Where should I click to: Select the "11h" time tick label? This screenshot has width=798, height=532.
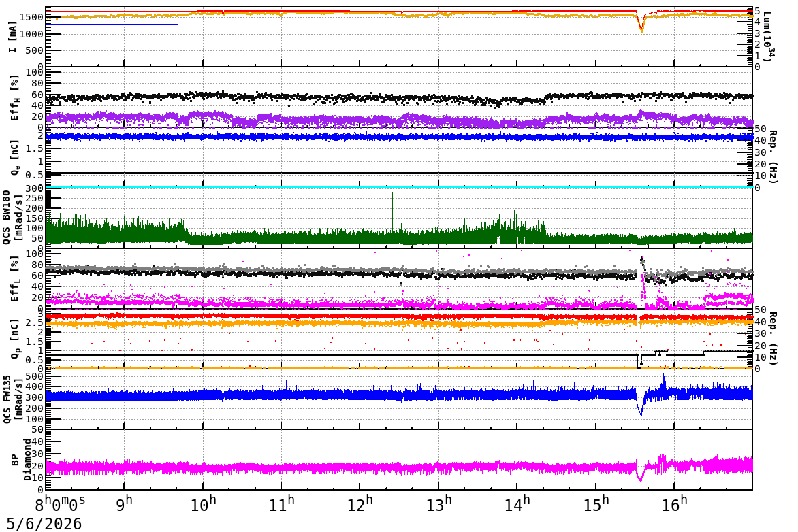[282, 503]
